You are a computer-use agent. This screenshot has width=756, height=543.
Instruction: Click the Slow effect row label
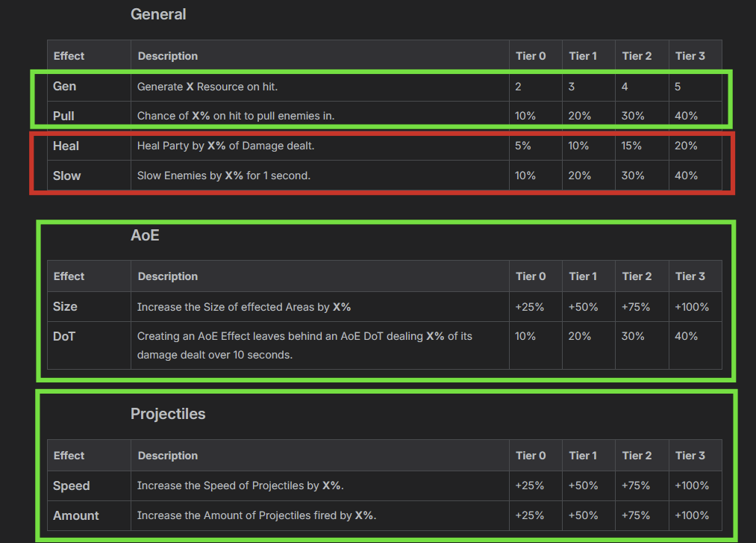click(67, 176)
